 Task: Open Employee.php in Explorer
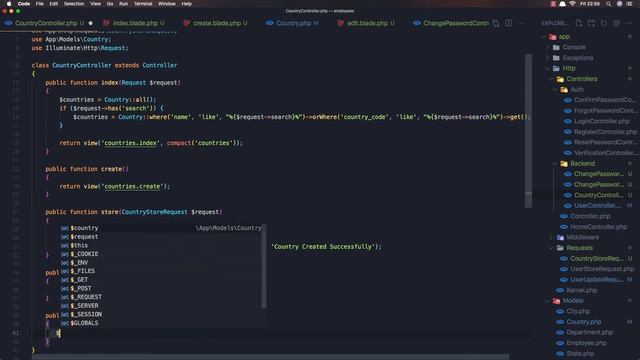[x=586, y=343]
